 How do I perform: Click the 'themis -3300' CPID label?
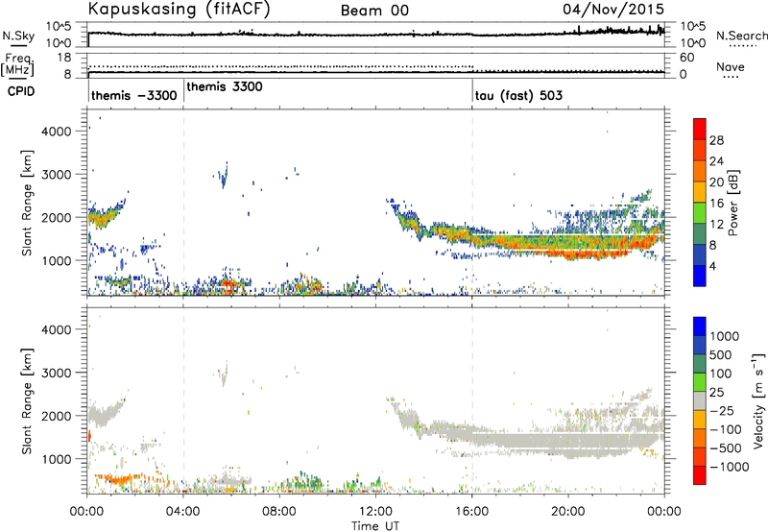coord(134,95)
